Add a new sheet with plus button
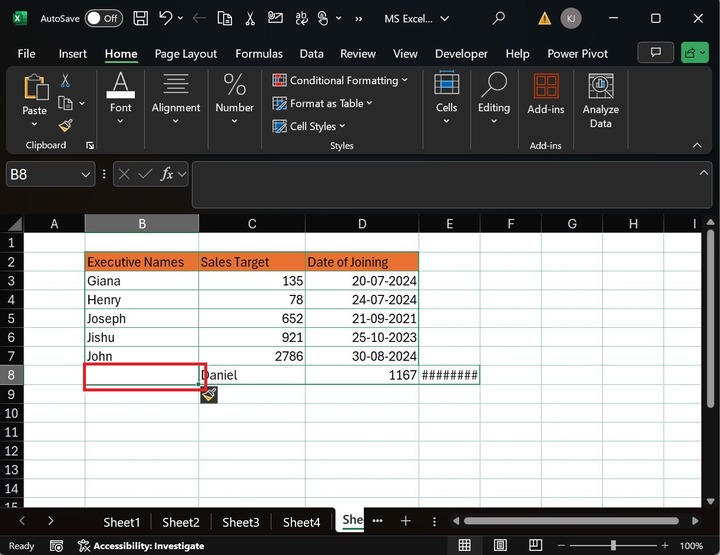This screenshot has height=555, width=720. [405, 521]
